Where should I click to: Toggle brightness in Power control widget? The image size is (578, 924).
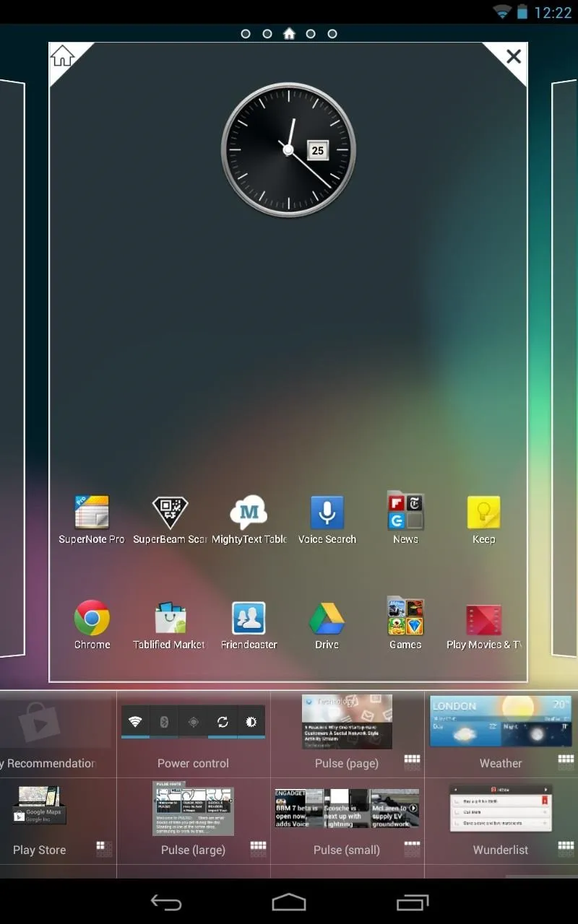tap(251, 722)
